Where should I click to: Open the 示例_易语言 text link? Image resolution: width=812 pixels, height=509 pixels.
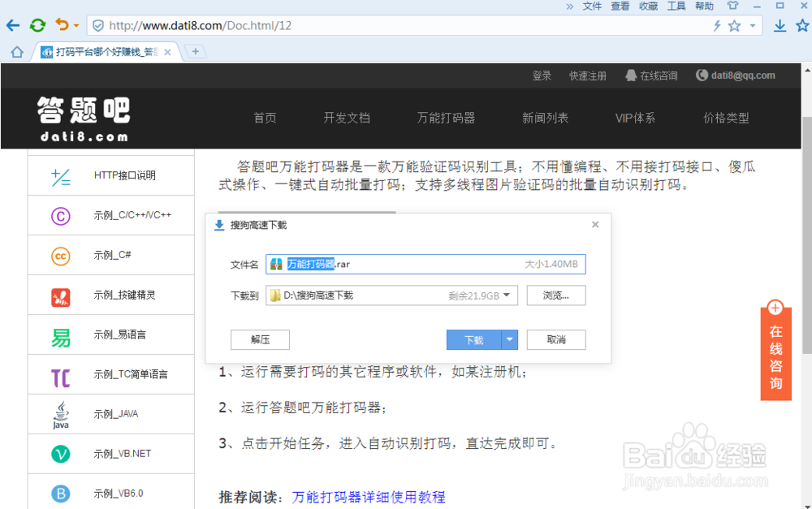119,334
